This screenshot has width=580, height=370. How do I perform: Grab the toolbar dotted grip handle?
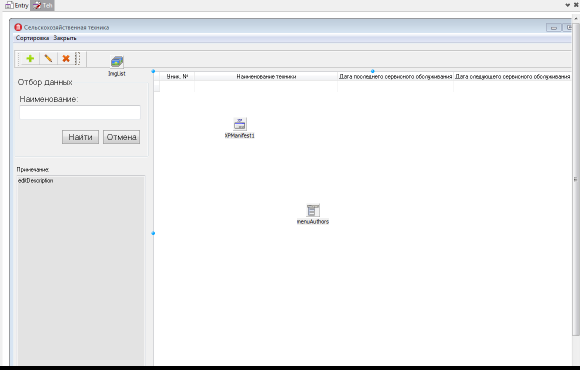(78, 58)
